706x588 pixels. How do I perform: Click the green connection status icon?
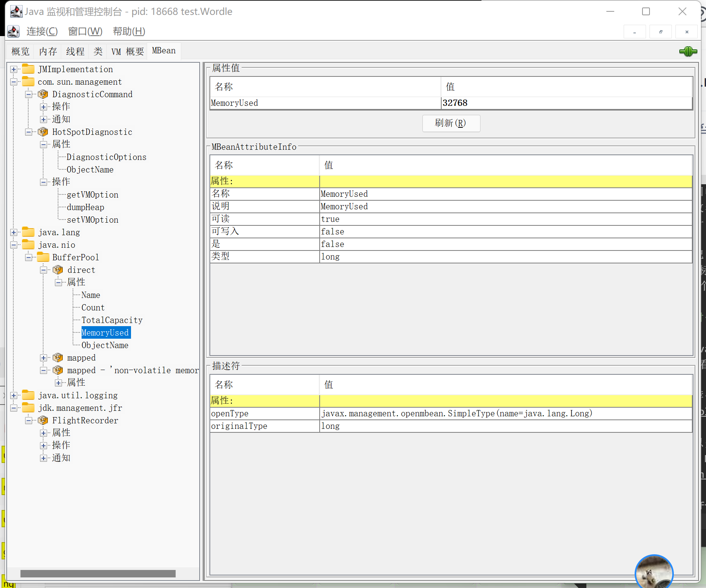click(x=688, y=51)
